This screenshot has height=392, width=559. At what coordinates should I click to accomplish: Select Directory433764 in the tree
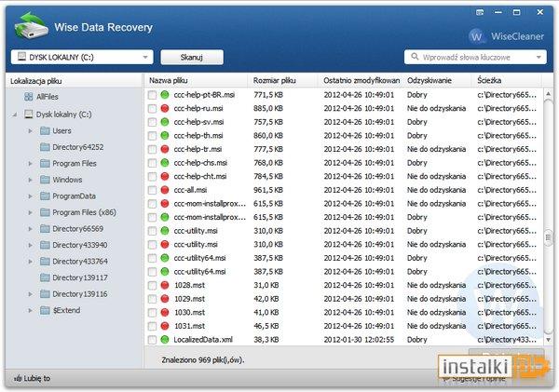click(x=80, y=262)
